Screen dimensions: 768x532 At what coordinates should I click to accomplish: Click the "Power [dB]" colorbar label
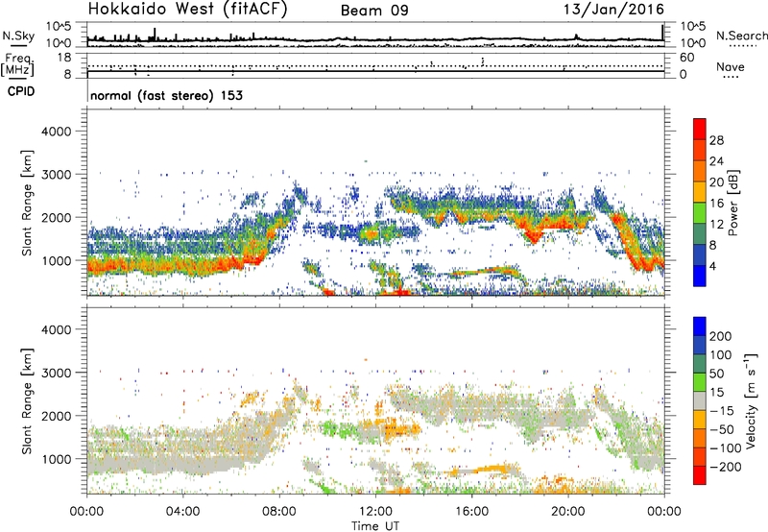[732, 203]
